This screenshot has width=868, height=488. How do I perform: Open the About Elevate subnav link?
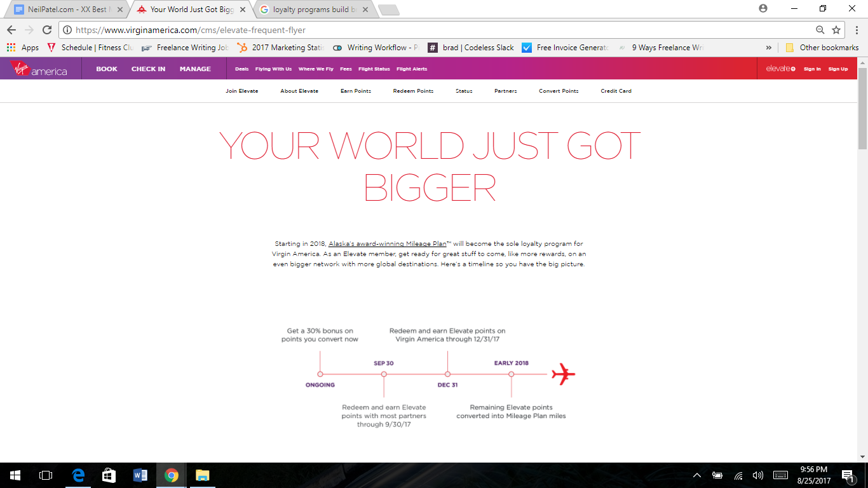[299, 91]
